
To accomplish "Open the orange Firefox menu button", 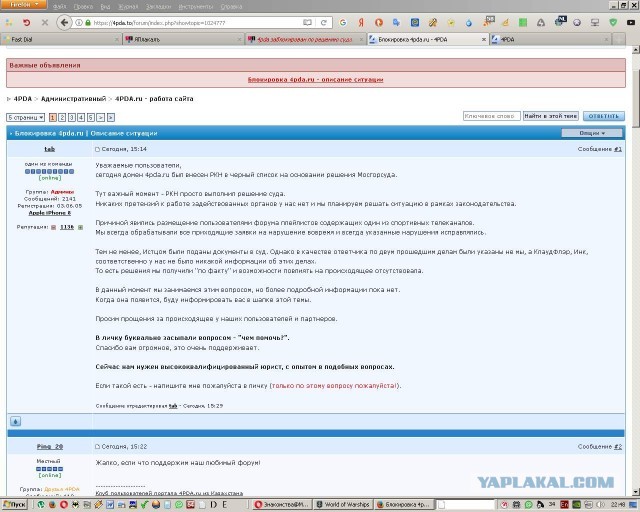I will [23, 5].
